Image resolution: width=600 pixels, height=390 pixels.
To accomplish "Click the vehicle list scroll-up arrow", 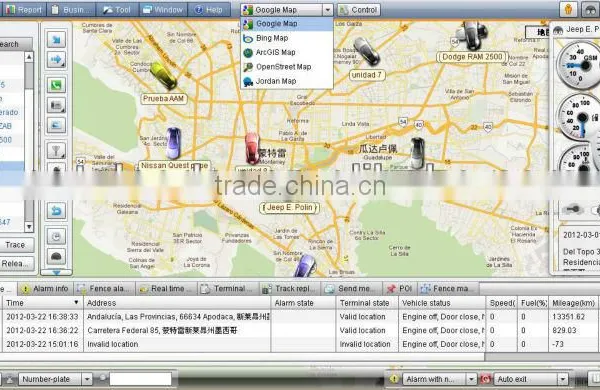I will pyautogui.click(x=29, y=57).
